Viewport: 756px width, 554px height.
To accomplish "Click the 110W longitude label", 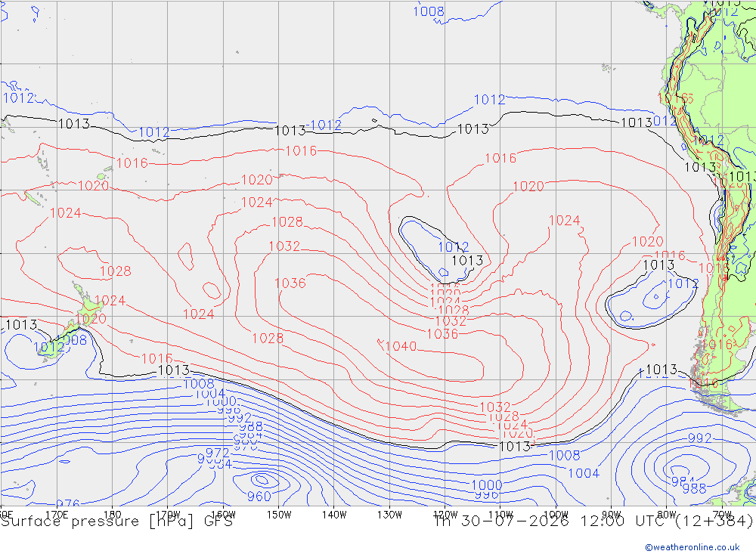I will [x=500, y=515].
